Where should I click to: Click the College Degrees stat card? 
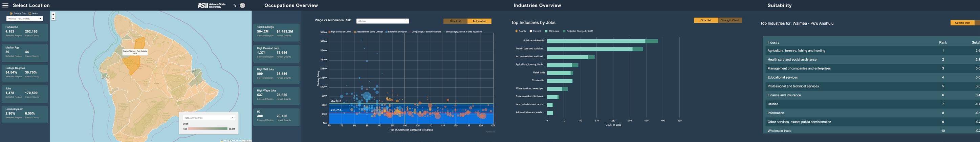25,73
